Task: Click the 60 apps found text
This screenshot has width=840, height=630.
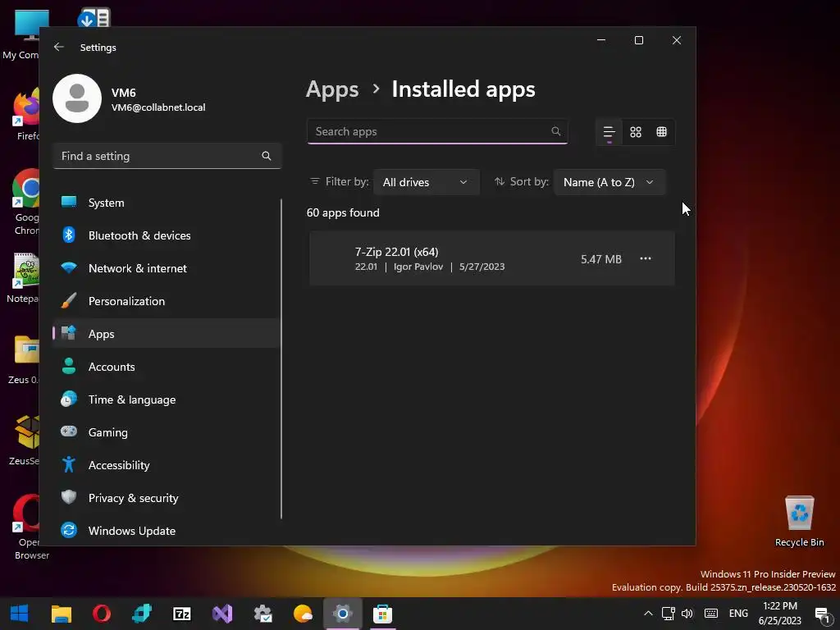Action: pos(343,212)
